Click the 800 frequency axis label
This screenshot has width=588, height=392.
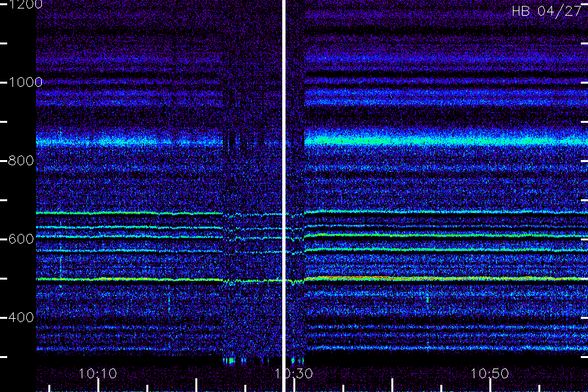(x=21, y=161)
